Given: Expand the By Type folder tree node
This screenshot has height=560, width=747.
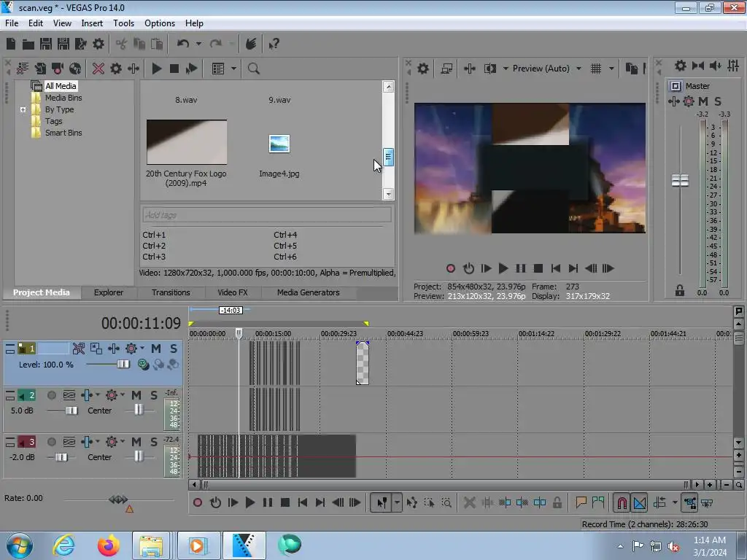Looking at the screenshot, I should point(23,109).
